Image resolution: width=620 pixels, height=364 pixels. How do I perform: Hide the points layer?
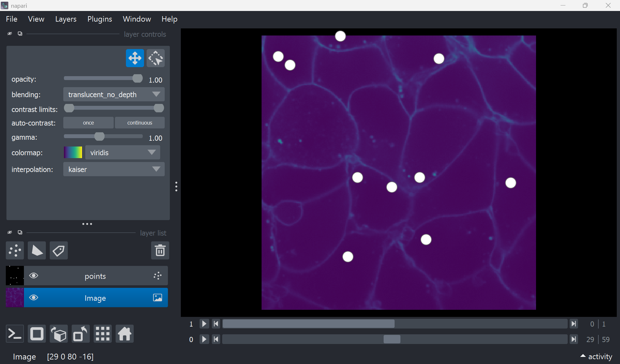[x=34, y=276]
